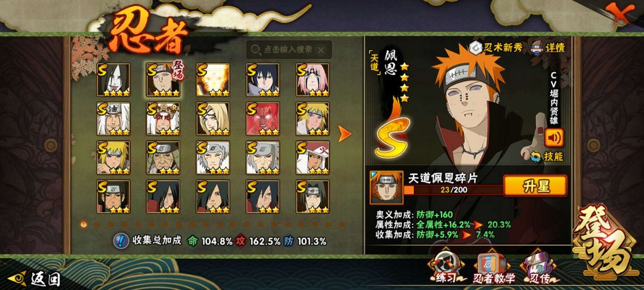Play Pain's CV voice speaker icon
The width and height of the screenshot is (644, 290).
pos(554,138)
